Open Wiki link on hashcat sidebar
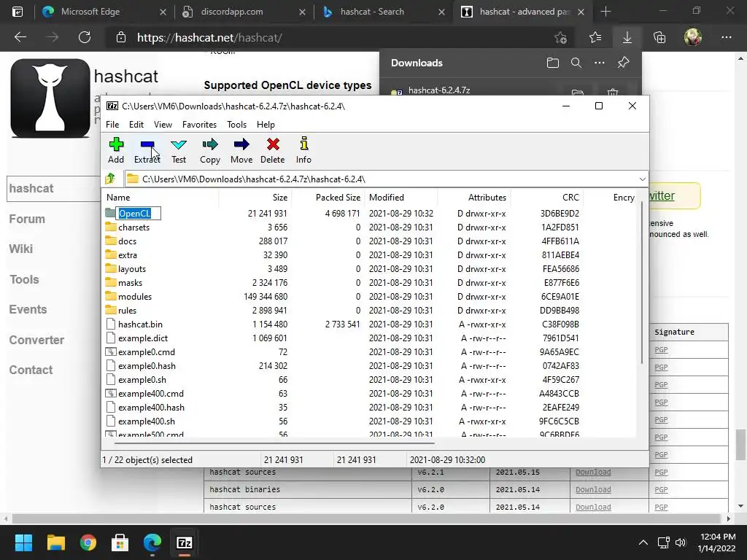This screenshot has width=747, height=560. (x=21, y=249)
